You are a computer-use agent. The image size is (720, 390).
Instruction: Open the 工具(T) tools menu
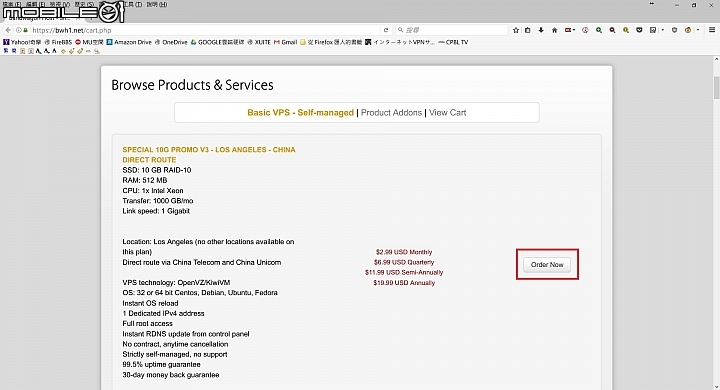pos(133,5)
